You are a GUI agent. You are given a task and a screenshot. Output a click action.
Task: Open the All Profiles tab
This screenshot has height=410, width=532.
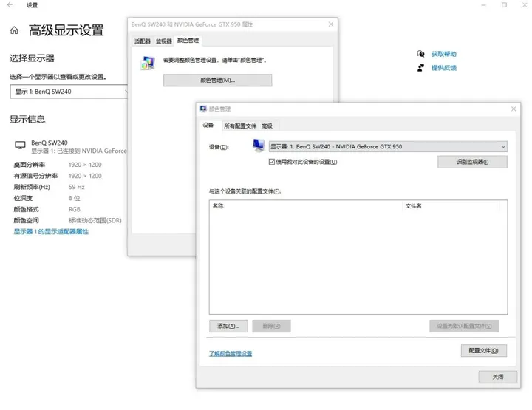(x=240, y=126)
